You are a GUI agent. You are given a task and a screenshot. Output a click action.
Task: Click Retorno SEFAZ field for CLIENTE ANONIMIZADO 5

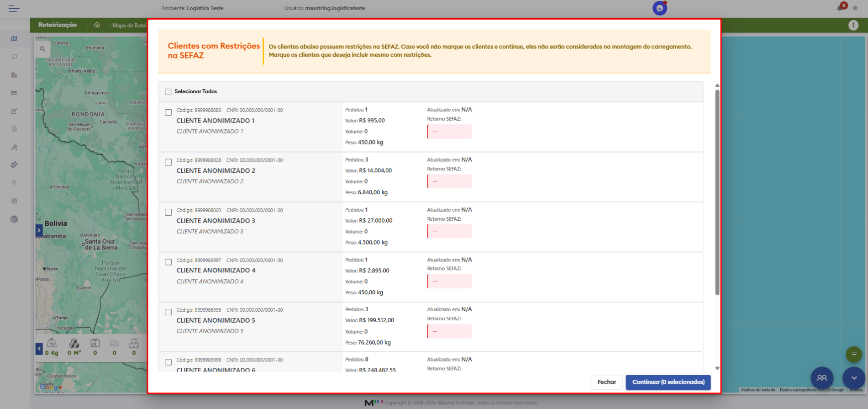pos(449,331)
